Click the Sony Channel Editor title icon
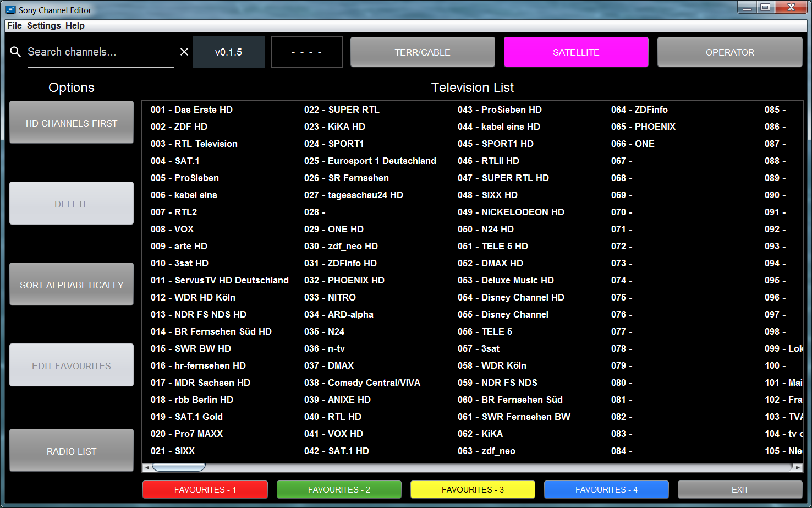 pos(10,10)
